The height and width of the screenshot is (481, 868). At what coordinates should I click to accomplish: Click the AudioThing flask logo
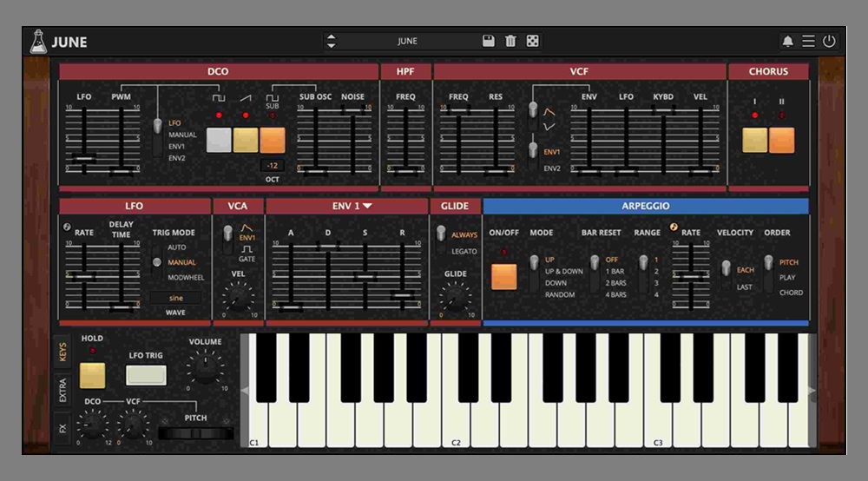(39, 41)
